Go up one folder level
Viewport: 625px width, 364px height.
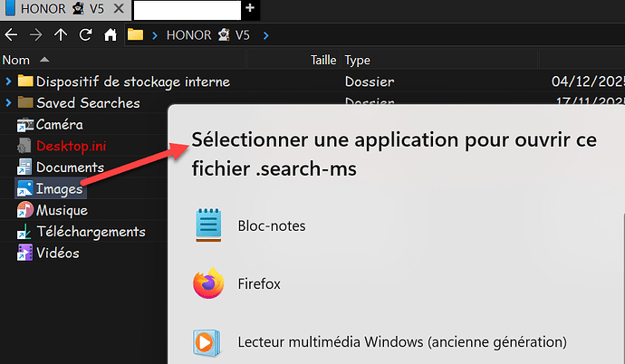(x=61, y=35)
